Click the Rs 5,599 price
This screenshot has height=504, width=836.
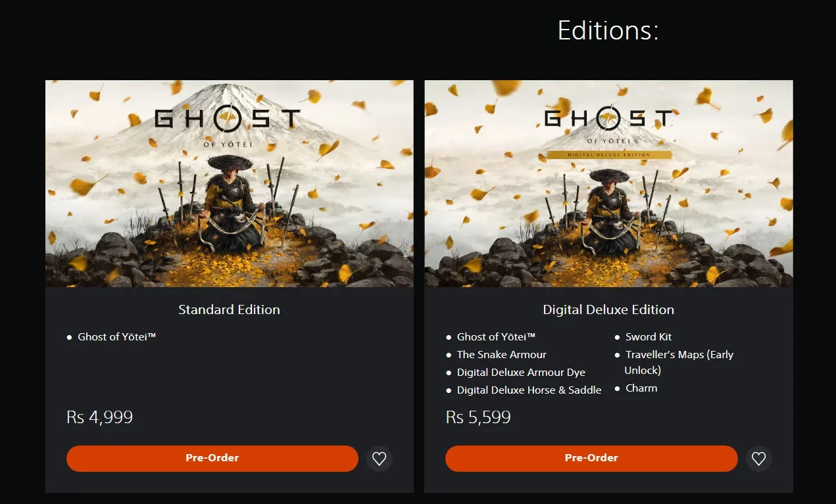(x=478, y=417)
